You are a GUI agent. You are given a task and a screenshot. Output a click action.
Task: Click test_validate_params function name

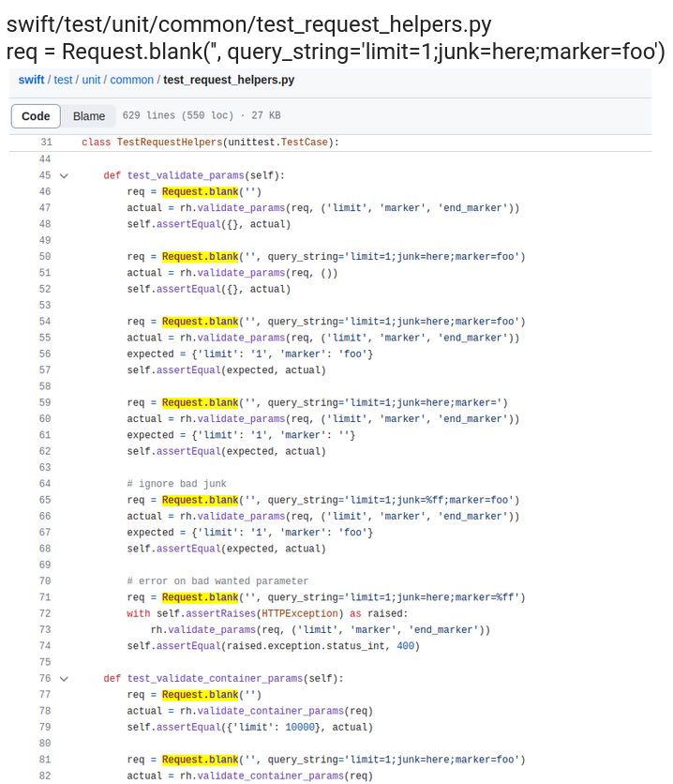coord(186,175)
